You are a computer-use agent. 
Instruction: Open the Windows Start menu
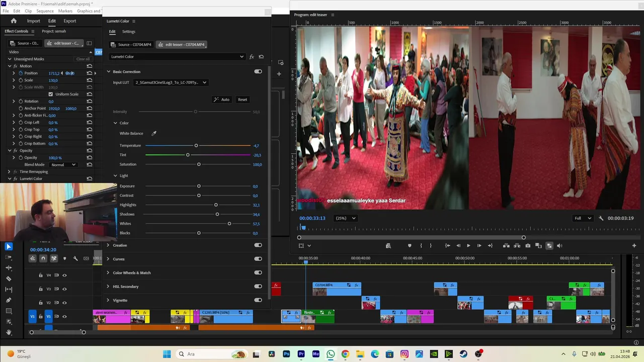[x=167, y=354]
